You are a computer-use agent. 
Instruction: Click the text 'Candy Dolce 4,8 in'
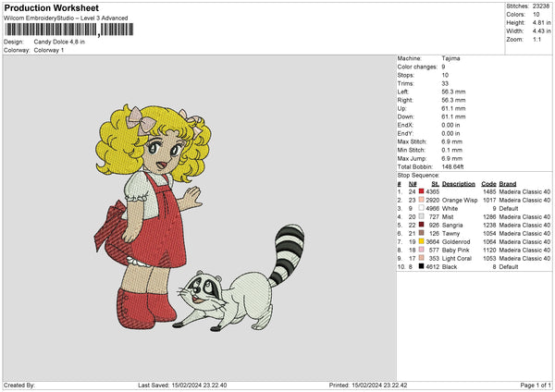coord(59,42)
